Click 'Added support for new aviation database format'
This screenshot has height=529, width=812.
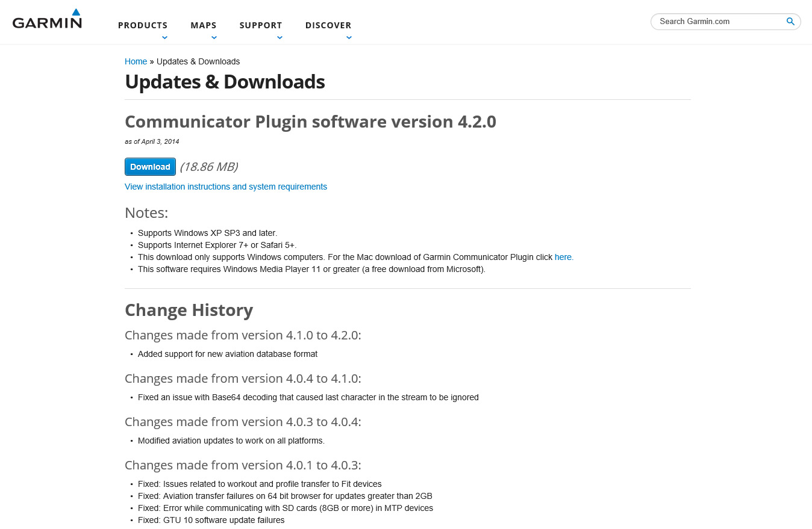coord(228,354)
